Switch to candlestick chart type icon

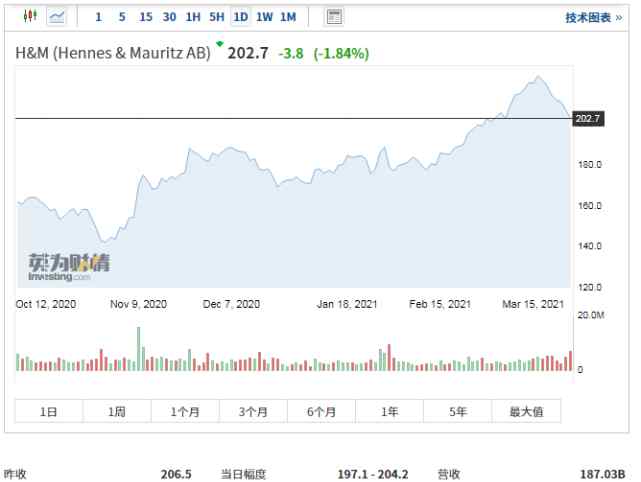point(29,17)
